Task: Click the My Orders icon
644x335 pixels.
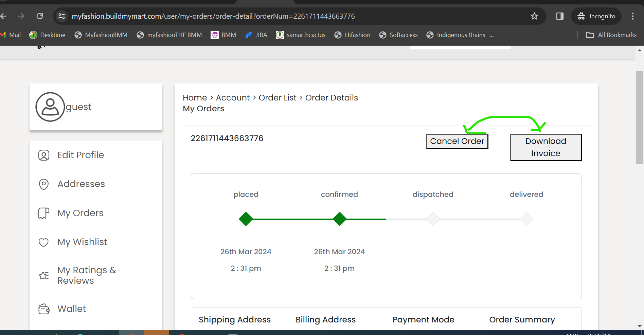Action: coord(44,213)
